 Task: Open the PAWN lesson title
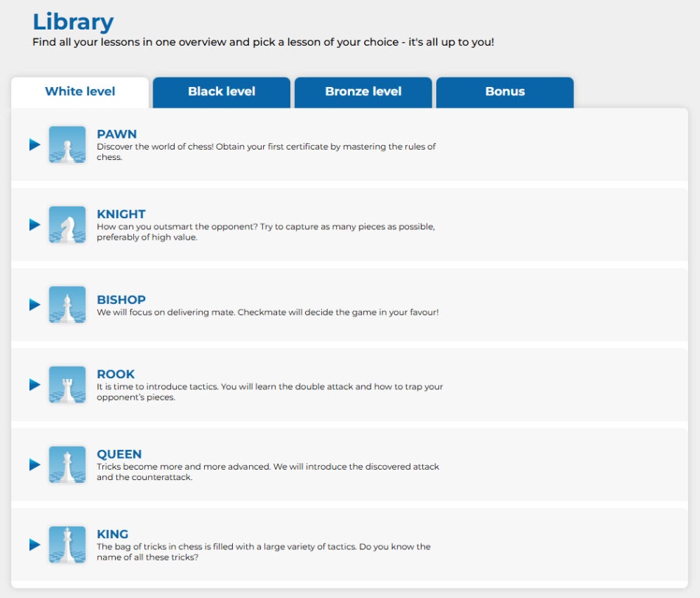(x=116, y=134)
